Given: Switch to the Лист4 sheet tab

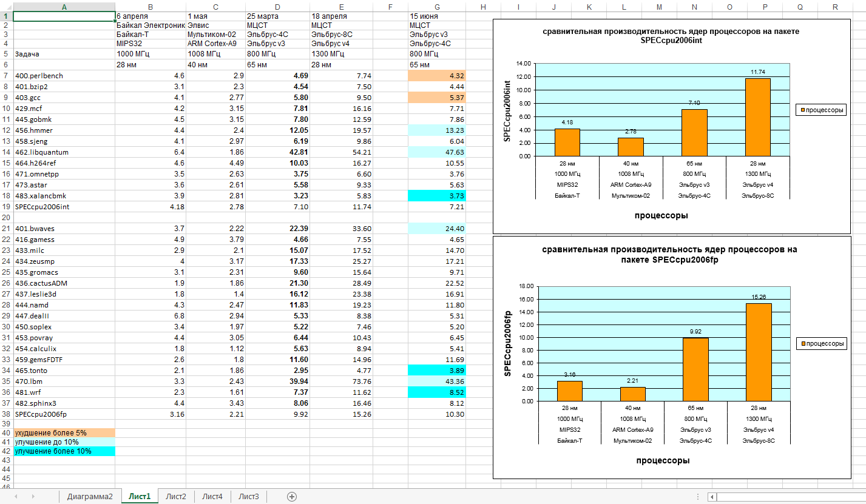Looking at the screenshot, I should [212, 496].
